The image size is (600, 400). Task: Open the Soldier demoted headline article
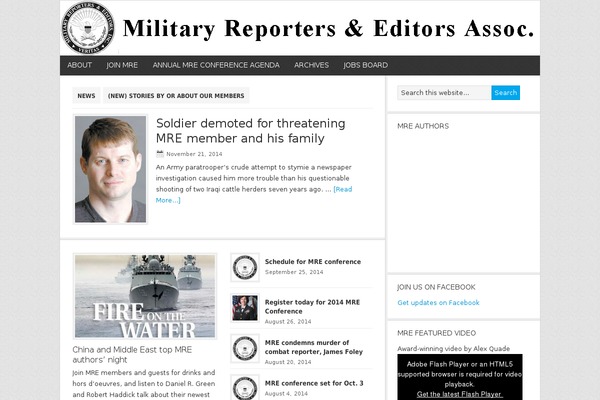tap(251, 131)
